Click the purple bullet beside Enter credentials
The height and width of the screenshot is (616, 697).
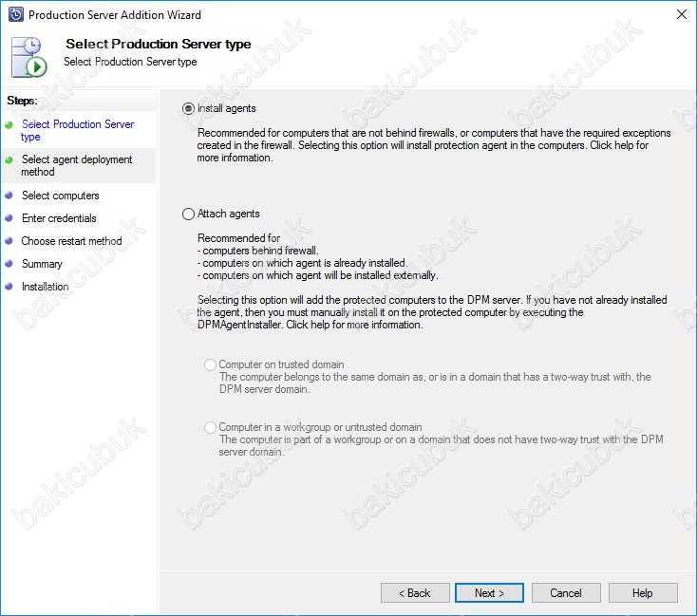point(9,217)
